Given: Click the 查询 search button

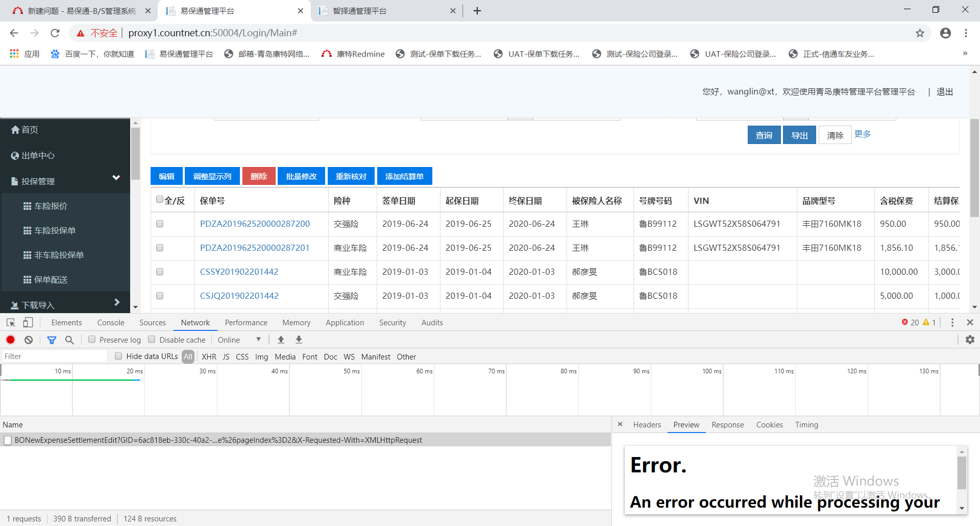Looking at the screenshot, I should point(764,135).
